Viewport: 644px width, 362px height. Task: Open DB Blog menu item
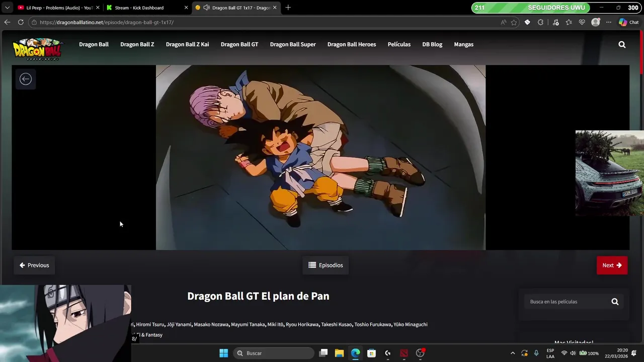[432, 44]
